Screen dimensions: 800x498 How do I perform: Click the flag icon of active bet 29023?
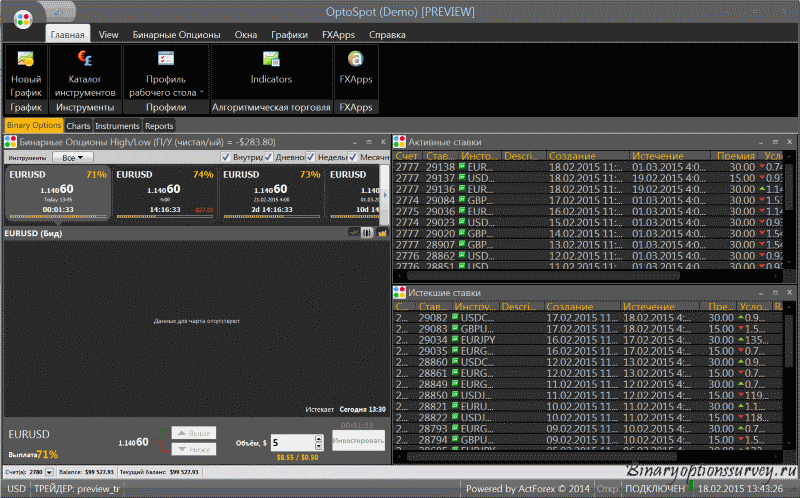(462, 222)
